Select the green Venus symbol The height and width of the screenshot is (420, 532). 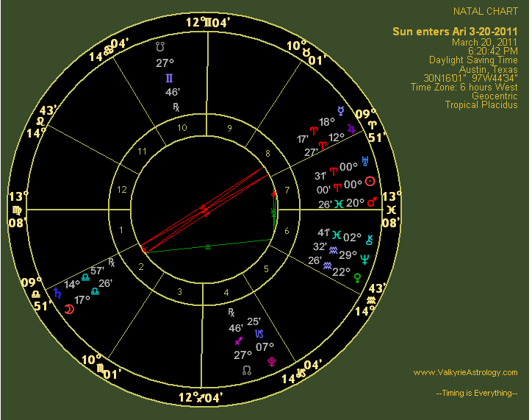click(x=358, y=277)
